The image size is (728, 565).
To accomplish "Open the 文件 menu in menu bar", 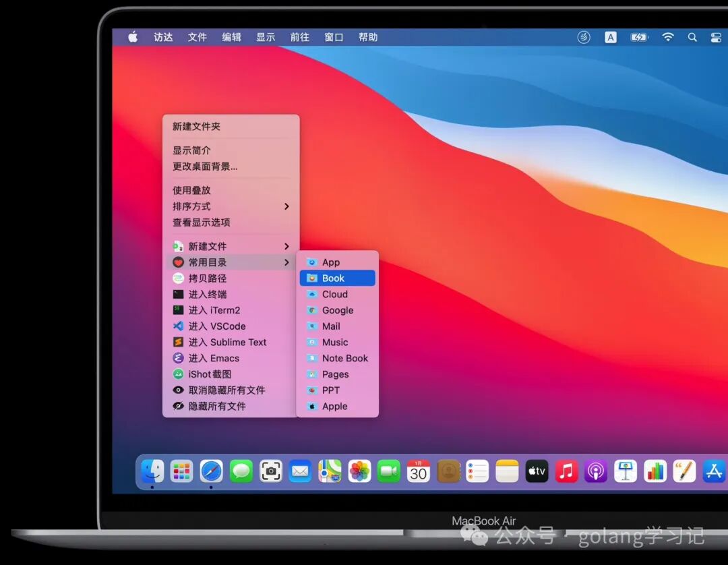I will [198, 37].
